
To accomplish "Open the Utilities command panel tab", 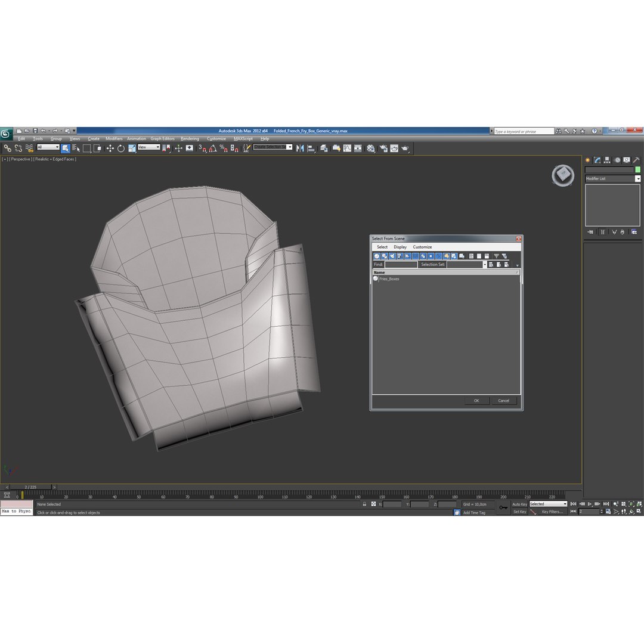I will [x=636, y=160].
